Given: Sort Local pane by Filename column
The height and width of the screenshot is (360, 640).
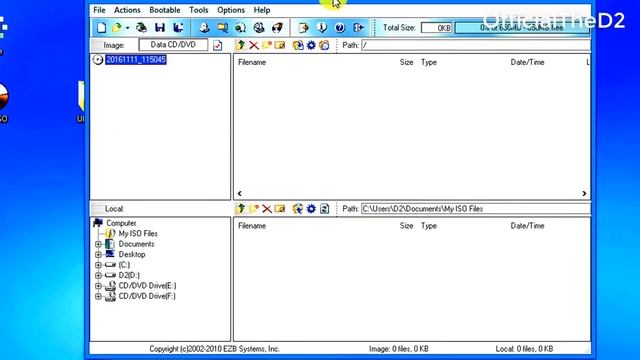Looking at the screenshot, I should 252,226.
